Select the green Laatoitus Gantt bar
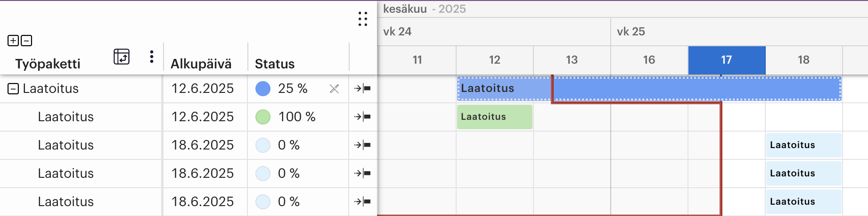868x216 pixels. 495,117
